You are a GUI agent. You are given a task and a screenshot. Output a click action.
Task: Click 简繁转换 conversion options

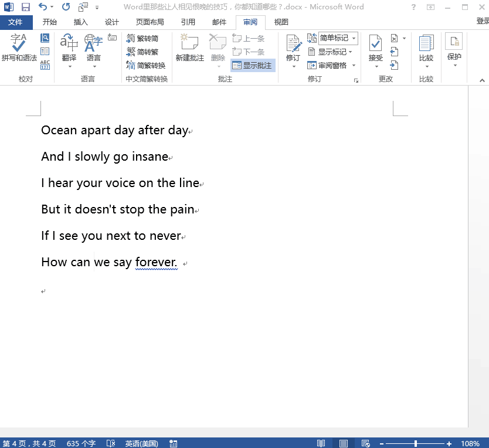point(145,65)
